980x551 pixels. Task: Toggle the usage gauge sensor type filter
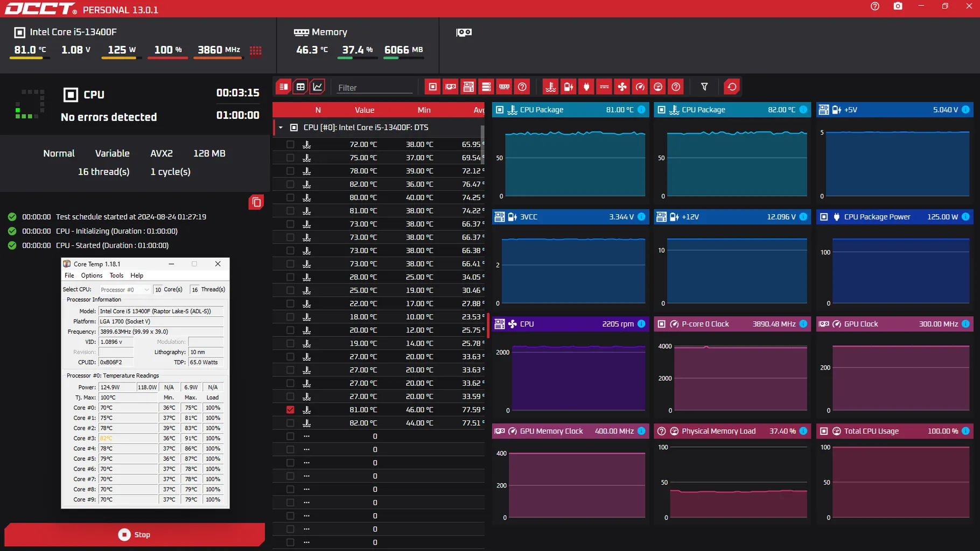(658, 87)
